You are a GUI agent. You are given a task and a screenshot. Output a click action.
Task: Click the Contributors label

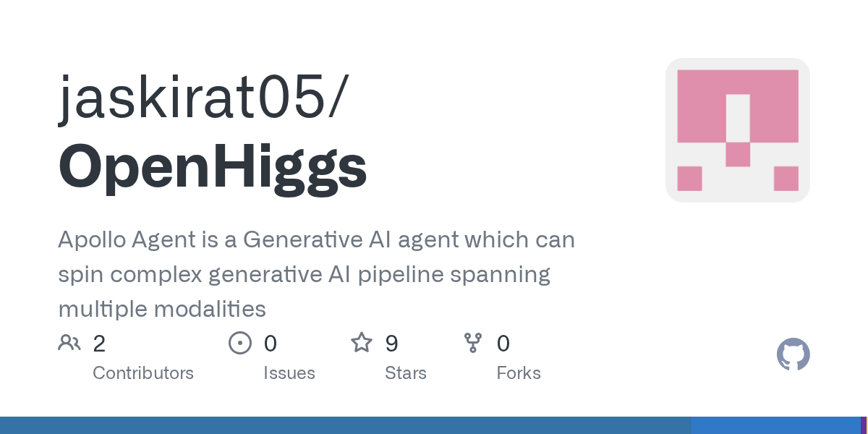143,373
